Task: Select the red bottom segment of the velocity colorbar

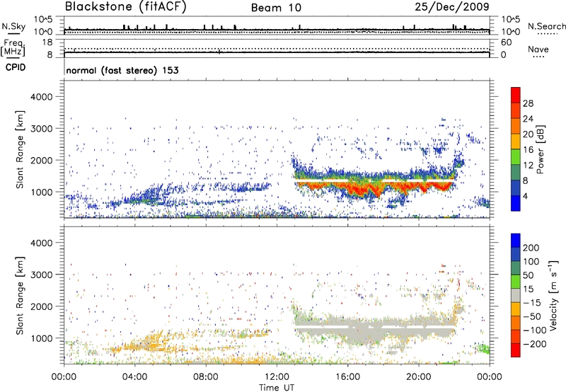Action: point(516,350)
